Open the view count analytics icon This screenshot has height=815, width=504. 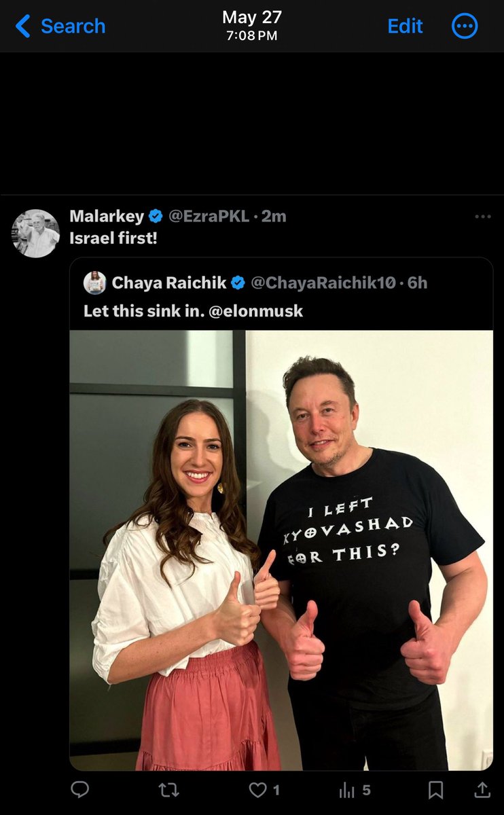tap(347, 789)
